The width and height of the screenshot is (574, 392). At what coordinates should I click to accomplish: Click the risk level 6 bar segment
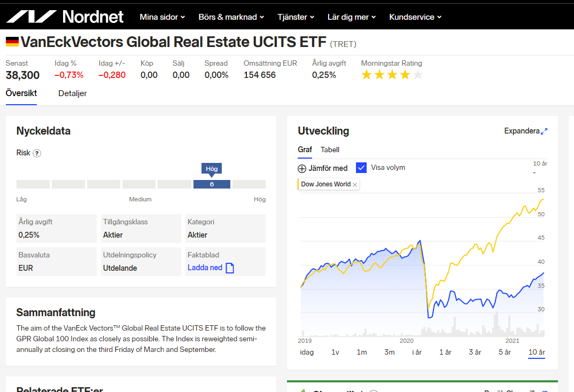click(x=212, y=184)
